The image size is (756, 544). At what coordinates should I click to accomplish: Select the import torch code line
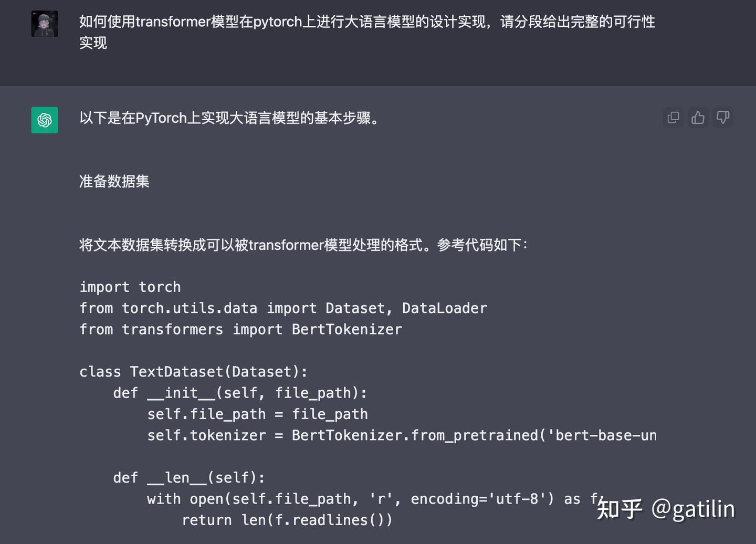tap(130, 287)
